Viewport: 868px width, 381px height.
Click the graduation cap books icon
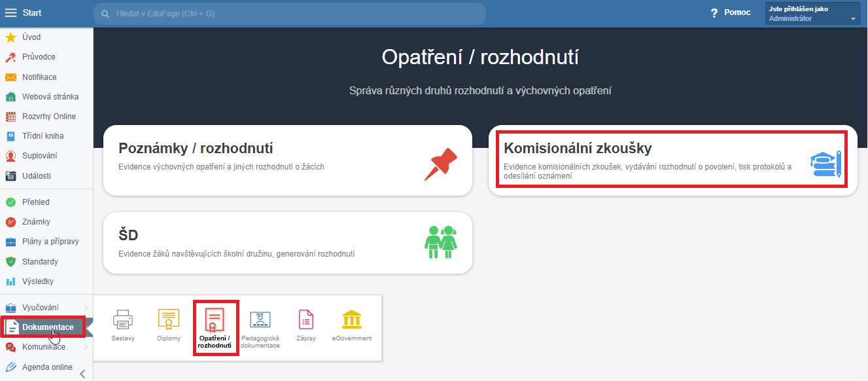point(826,164)
